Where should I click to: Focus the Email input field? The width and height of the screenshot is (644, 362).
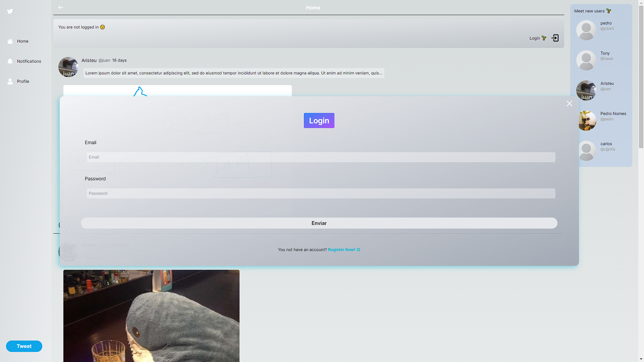[x=321, y=157]
